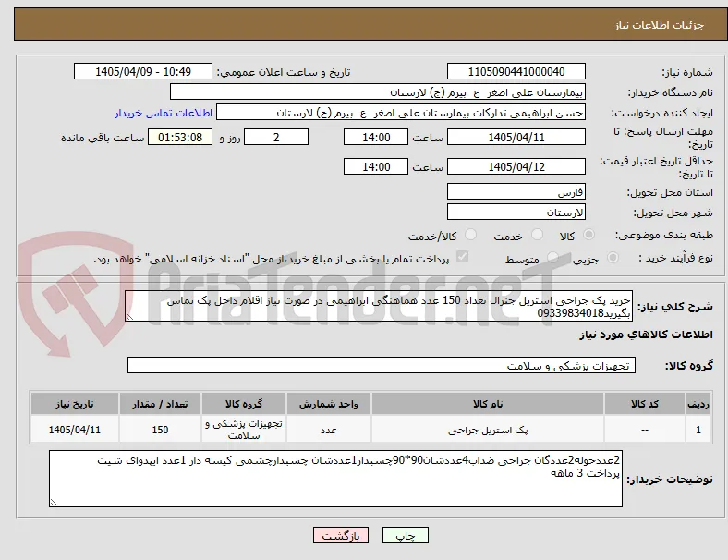This screenshot has height=560, width=728.
Task: Click the جزئیات اطلاعات نیاز header title
Action: tap(660, 25)
